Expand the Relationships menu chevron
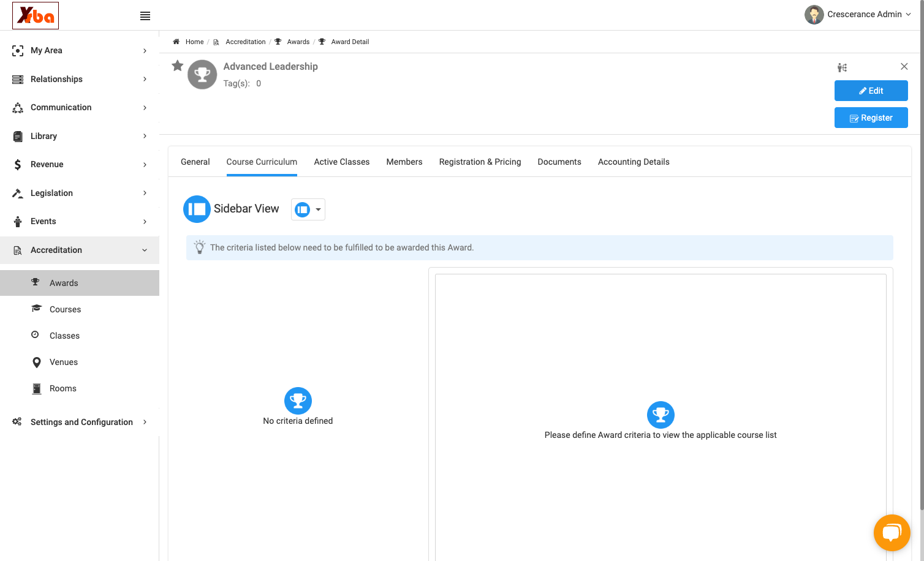The height and width of the screenshot is (561, 924). tap(145, 79)
